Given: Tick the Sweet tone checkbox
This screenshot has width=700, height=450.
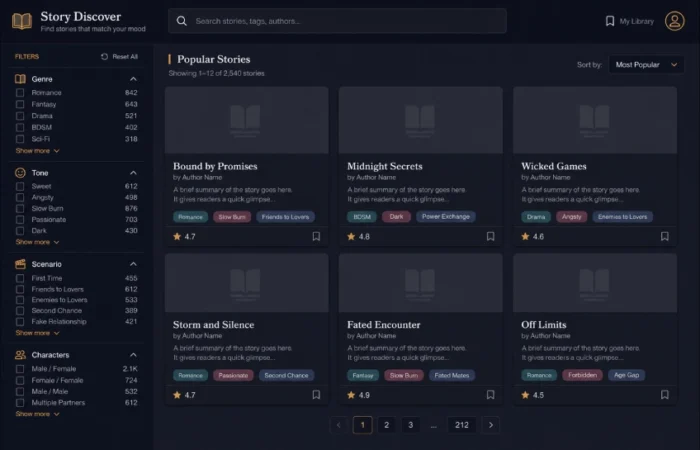Looking at the screenshot, I should [20, 186].
